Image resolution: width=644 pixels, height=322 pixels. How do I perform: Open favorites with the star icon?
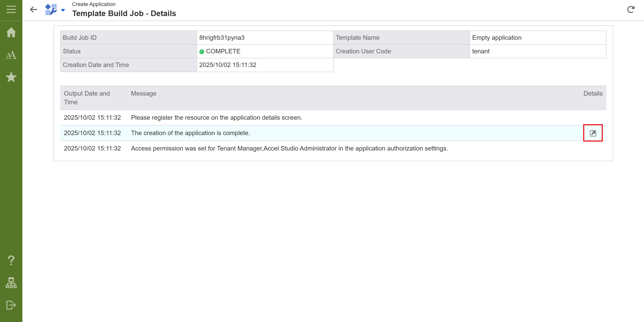tap(11, 77)
